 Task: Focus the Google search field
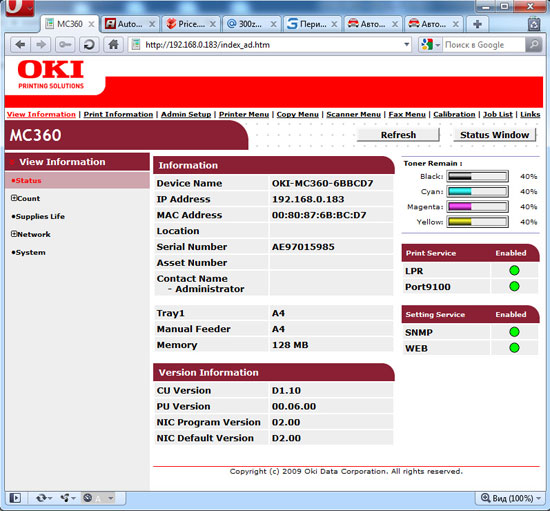pos(484,45)
